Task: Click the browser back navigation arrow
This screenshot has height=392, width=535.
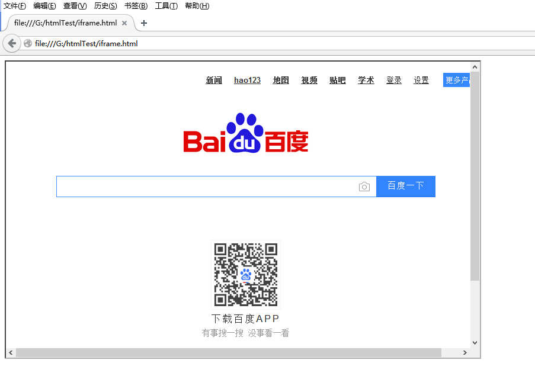Action: click(x=11, y=43)
